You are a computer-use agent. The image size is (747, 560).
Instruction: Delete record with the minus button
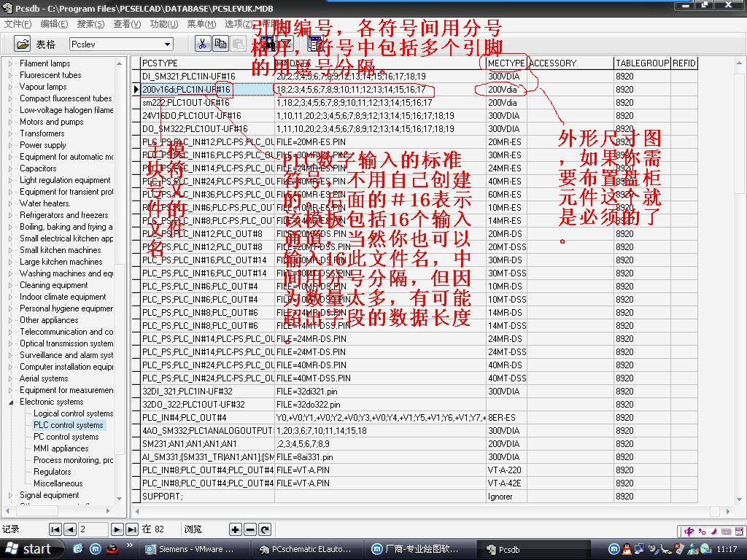(250, 529)
